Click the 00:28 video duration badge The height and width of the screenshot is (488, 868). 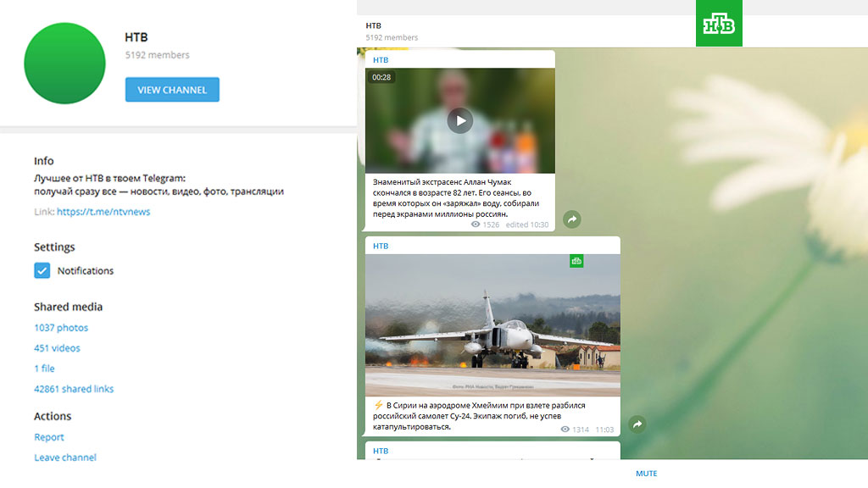[381, 77]
